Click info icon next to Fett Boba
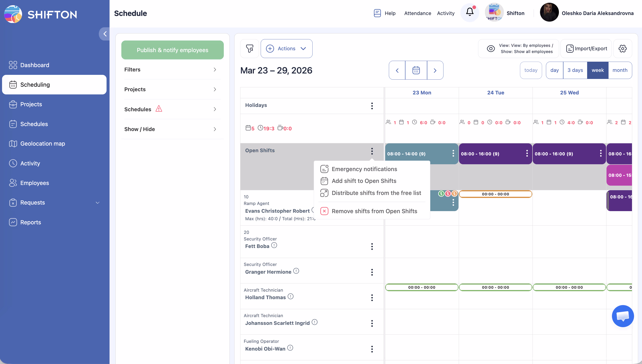The height and width of the screenshot is (364, 642). 274,245
